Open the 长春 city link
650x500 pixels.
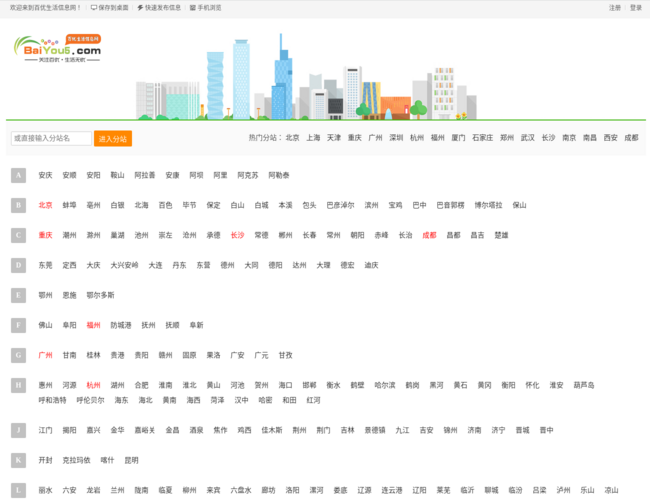coord(309,235)
